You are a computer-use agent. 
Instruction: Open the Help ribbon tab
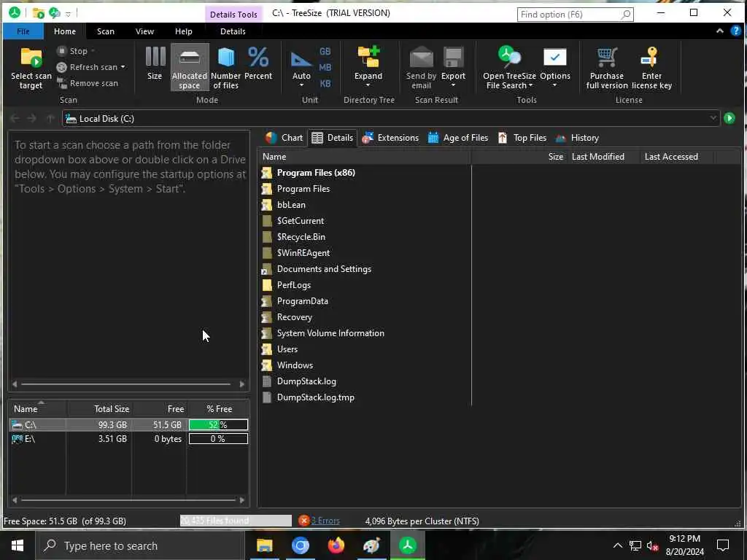click(x=183, y=31)
